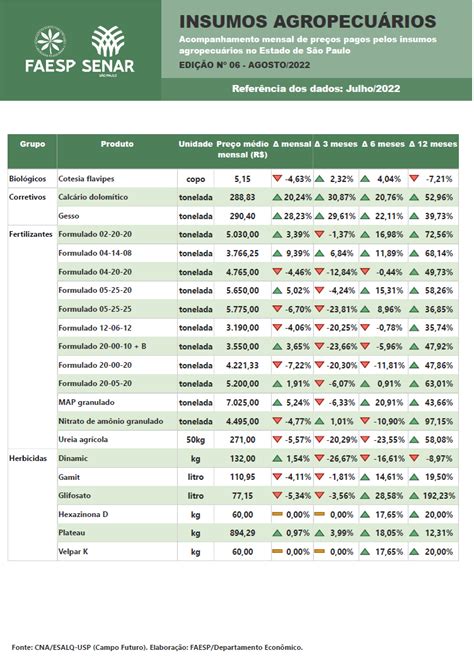The width and height of the screenshot is (474, 665).
Task: Click green up arrow for Glifosato 12 meses
Action: (414, 495)
